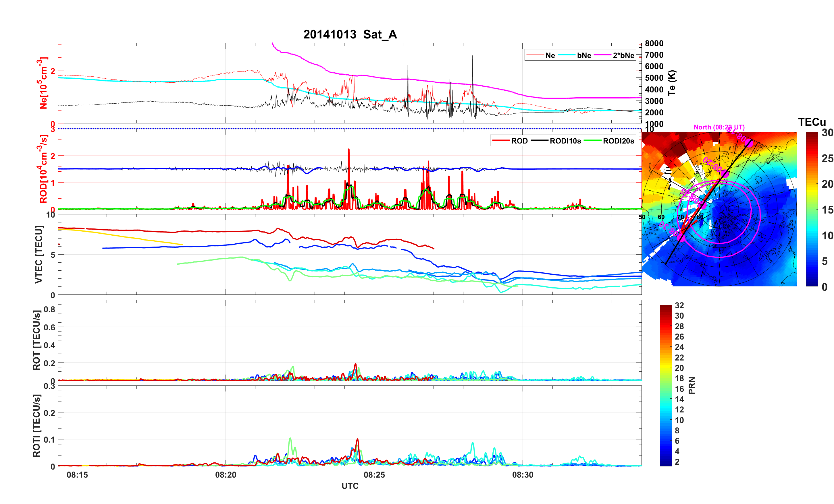Click the North (08:23 UT) map heading
The width and height of the screenshot is (834, 504).
[x=719, y=127]
